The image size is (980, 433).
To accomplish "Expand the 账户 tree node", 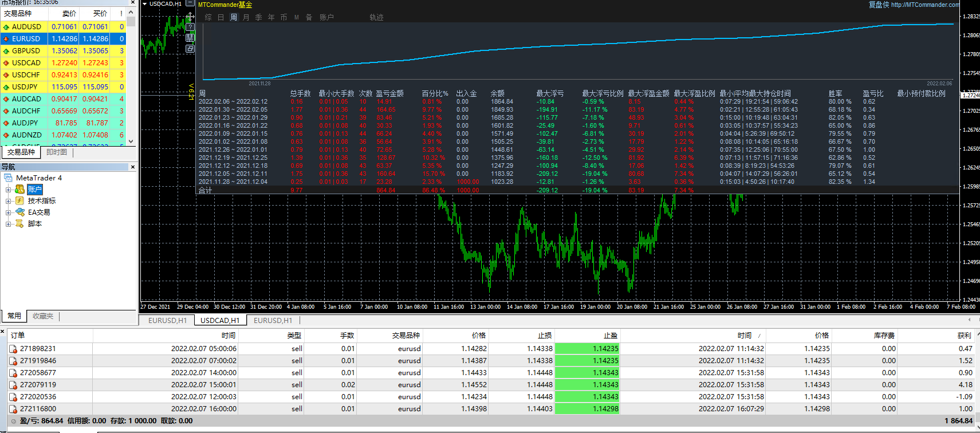I will point(9,190).
